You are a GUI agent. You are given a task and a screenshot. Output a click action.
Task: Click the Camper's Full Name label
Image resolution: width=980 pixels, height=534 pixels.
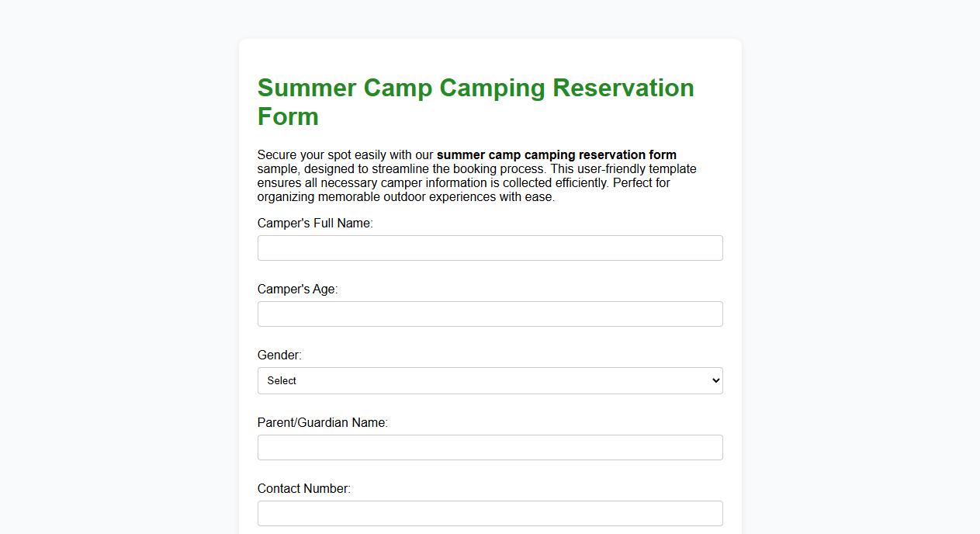click(315, 223)
